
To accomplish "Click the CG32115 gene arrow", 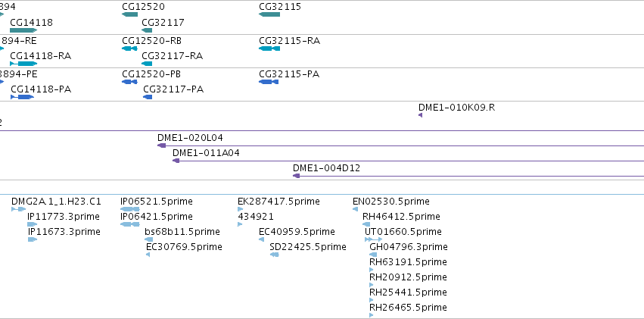I will coord(269,15).
